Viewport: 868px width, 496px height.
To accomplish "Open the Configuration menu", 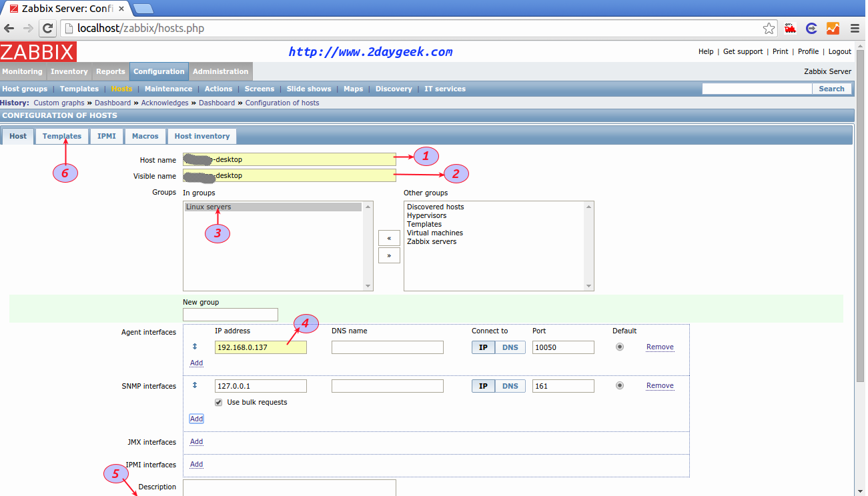I will 159,71.
